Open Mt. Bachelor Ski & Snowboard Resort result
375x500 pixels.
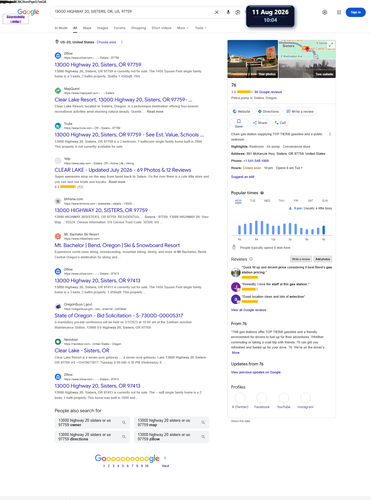(117, 245)
